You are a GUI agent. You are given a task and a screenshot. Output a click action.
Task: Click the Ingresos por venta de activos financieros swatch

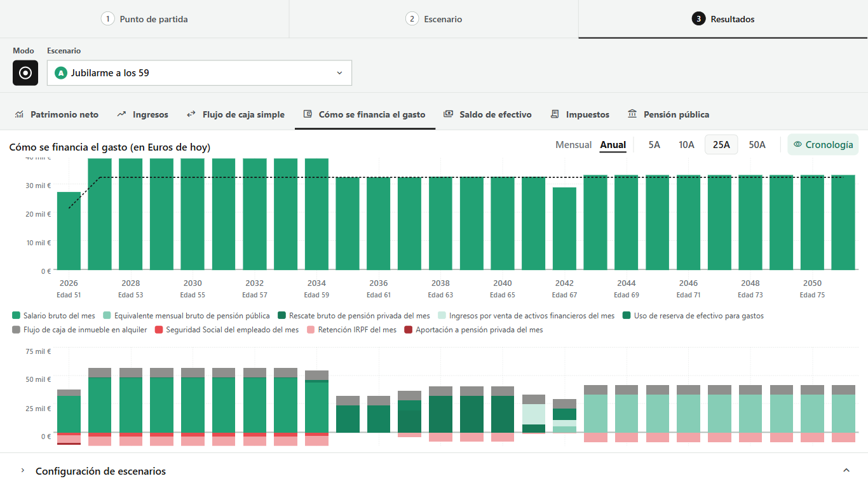click(x=442, y=316)
